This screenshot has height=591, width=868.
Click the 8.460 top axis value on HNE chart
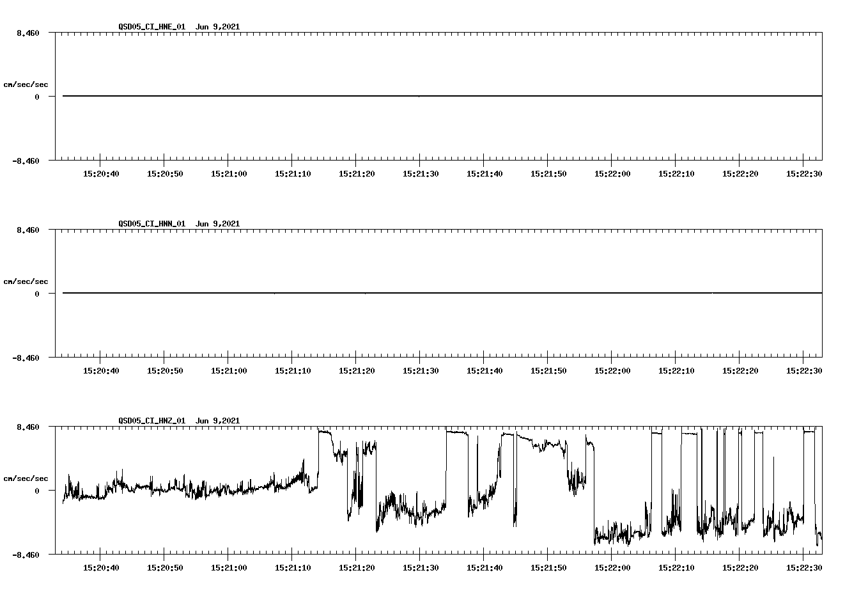28,33
